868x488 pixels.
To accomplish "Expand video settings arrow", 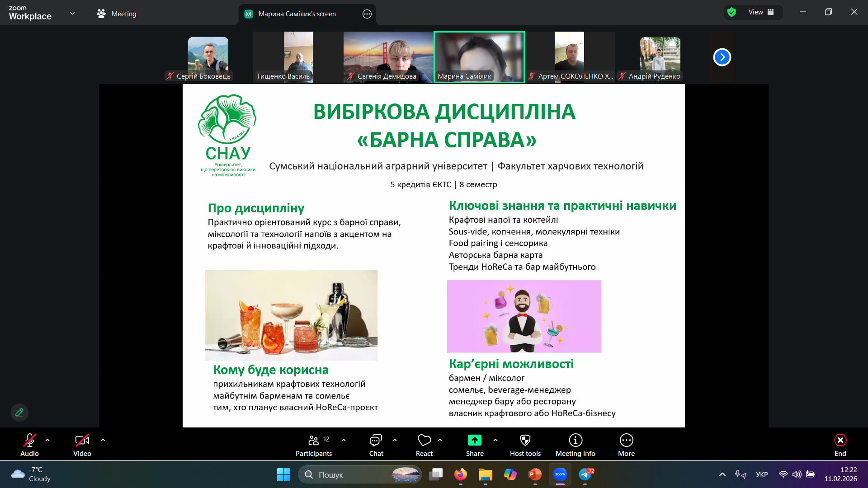I will tap(103, 440).
